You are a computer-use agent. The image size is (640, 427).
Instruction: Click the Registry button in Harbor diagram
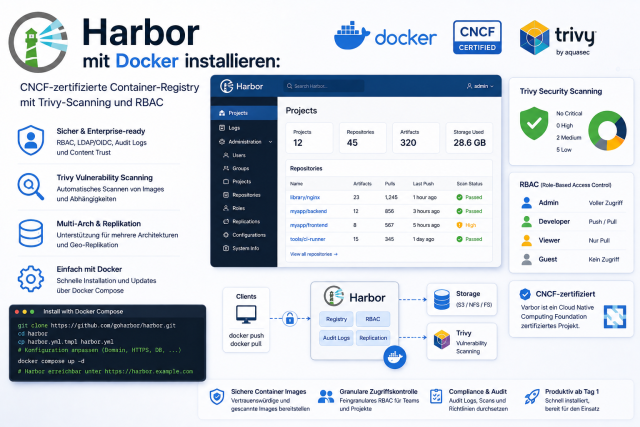(x=336, y=319)
